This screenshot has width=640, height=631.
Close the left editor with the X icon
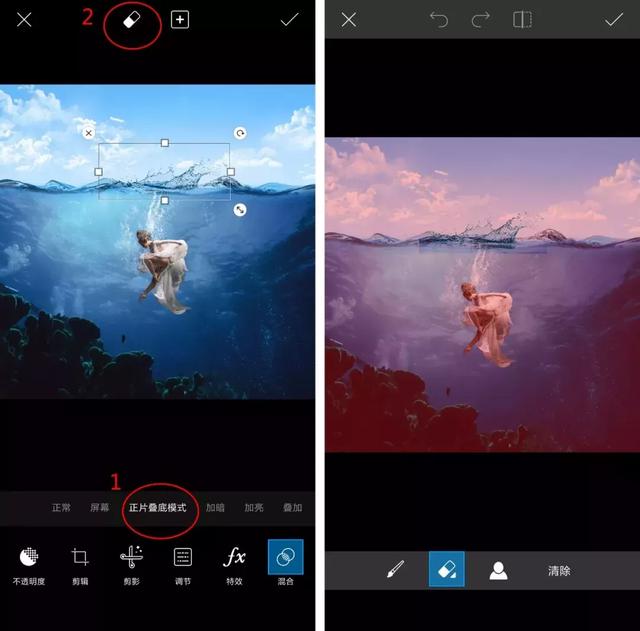click(24, 19)
